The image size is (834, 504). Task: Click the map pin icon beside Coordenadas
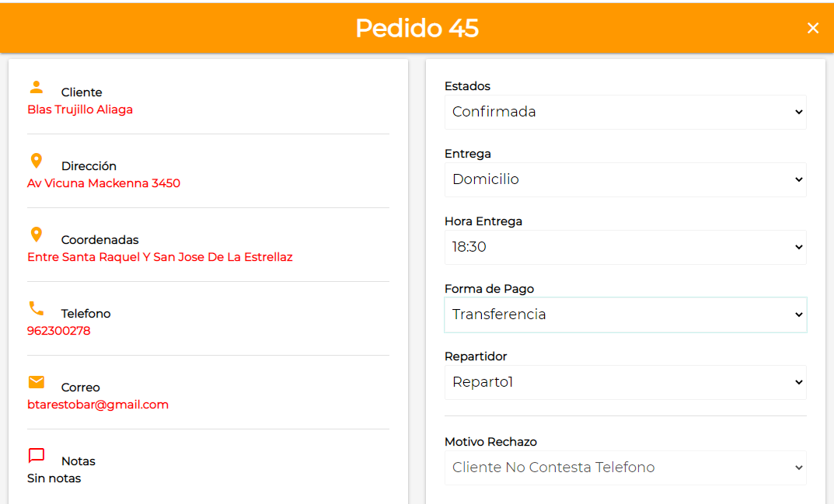click(37, 235)
